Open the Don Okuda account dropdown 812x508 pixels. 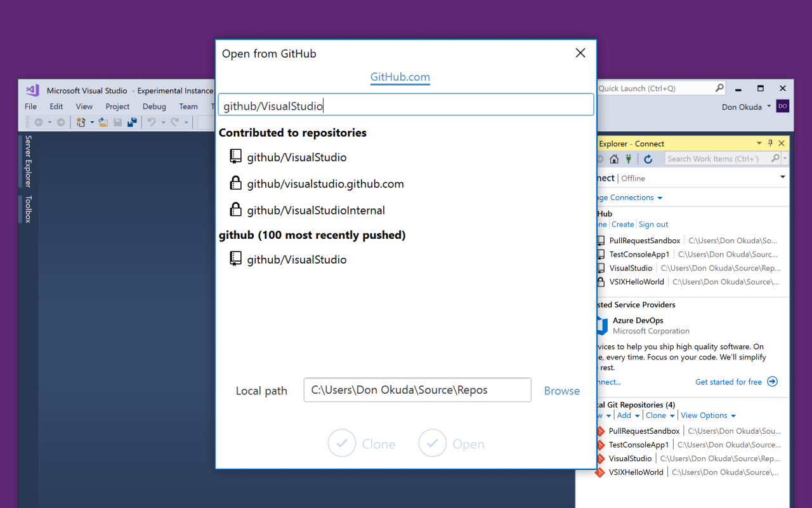pos(769,106)
